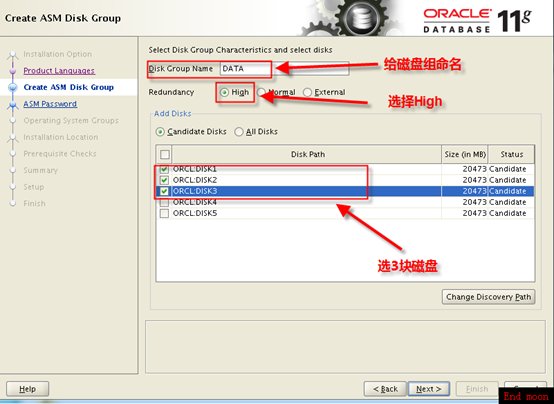554x404 pixels.
Task: Click the Disk Group Name field
Action: coord(284,69)
